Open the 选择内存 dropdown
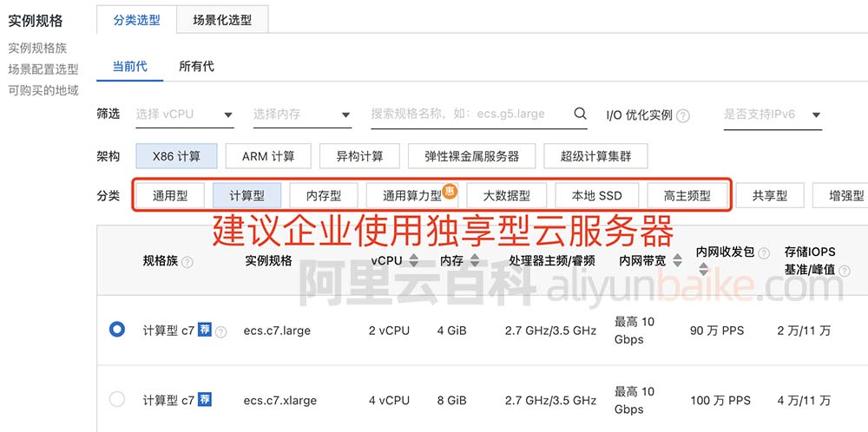The image size is (868, 432). point(301,115)
